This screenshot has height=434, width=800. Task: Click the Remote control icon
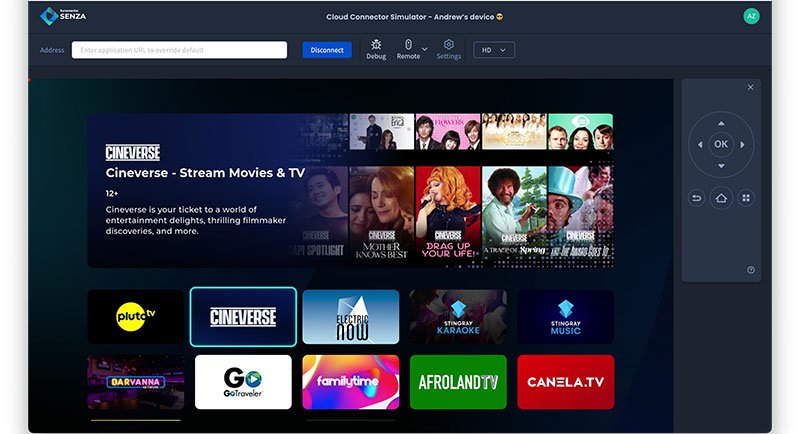(x=408, y=45)
